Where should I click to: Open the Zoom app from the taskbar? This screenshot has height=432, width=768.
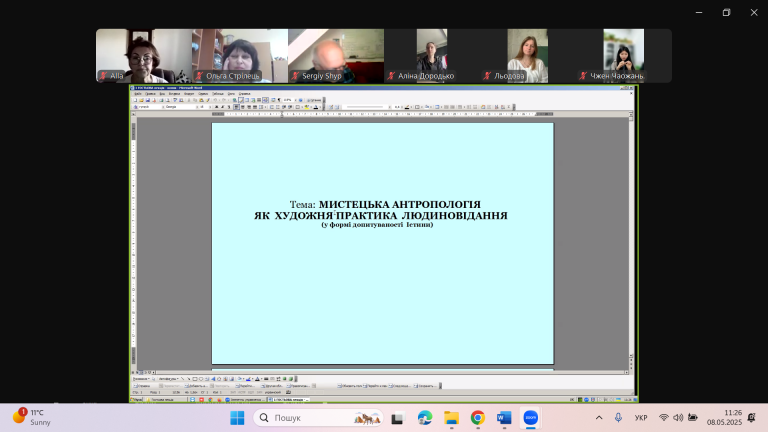tap(530, 418)
